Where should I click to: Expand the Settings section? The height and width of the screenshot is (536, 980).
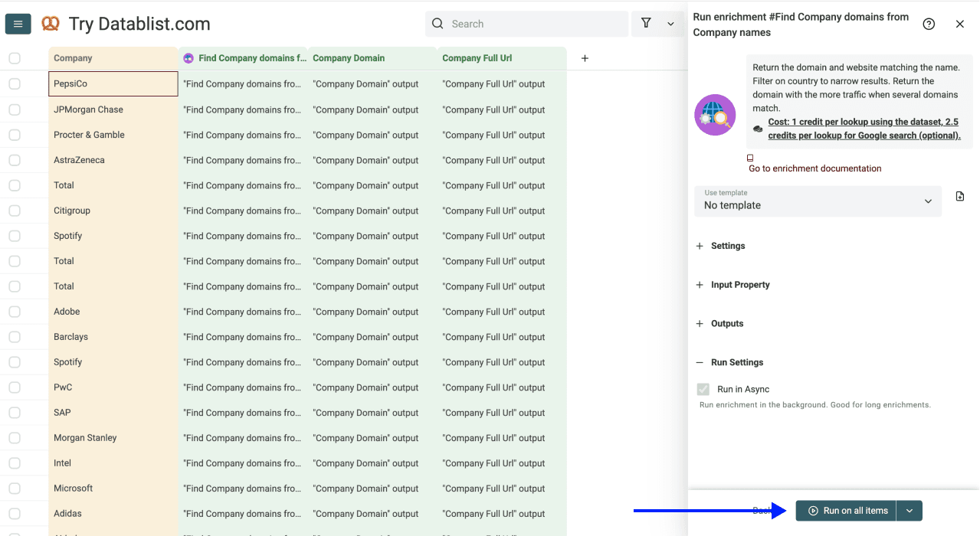699,246
